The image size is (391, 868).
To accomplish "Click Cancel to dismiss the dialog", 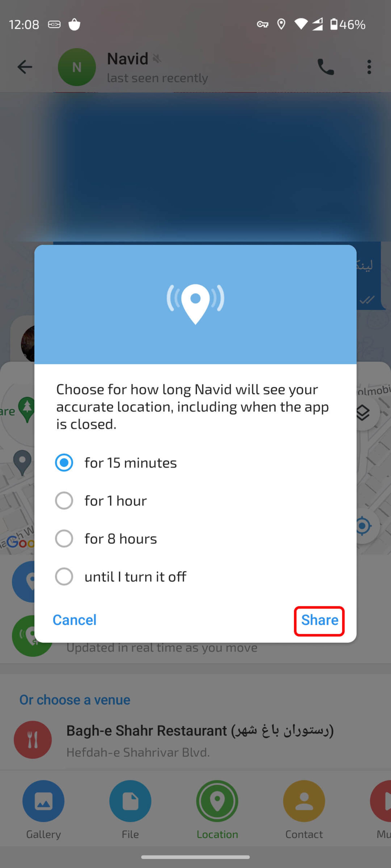I will click(x=74, y=619).
